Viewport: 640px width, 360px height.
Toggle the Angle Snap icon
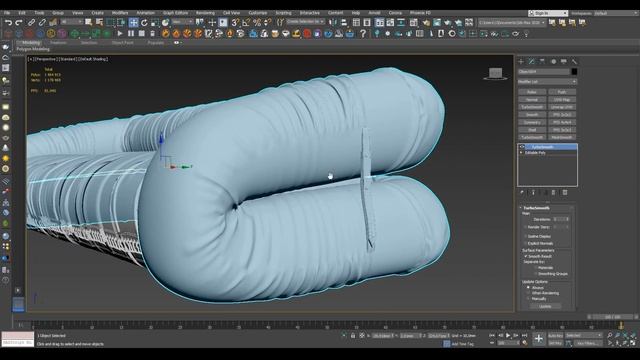(x=246, y=22)
